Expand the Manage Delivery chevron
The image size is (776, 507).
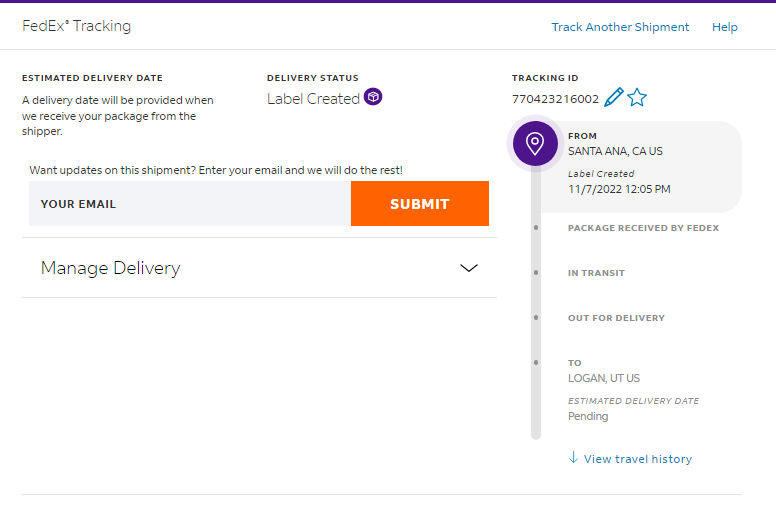pyautogui.click(x=469, y=268)
